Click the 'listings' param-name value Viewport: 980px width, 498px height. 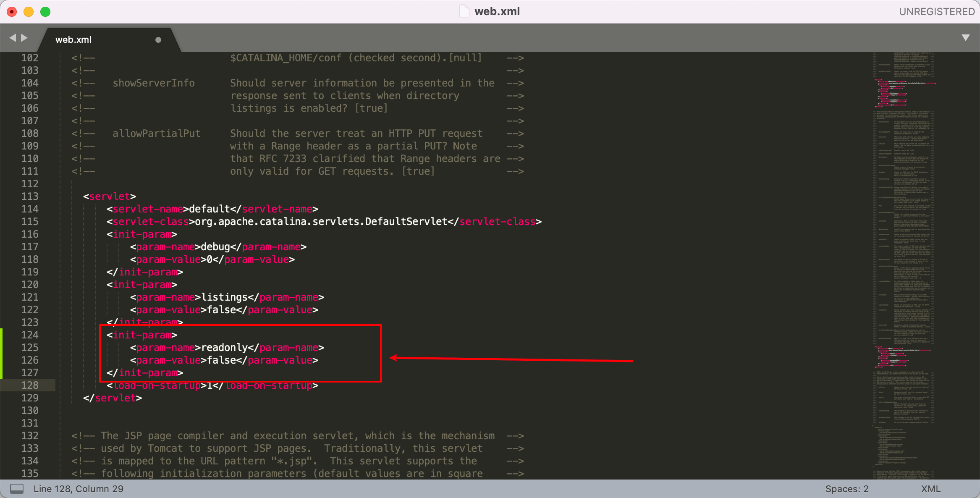click(x=224, y=297)
